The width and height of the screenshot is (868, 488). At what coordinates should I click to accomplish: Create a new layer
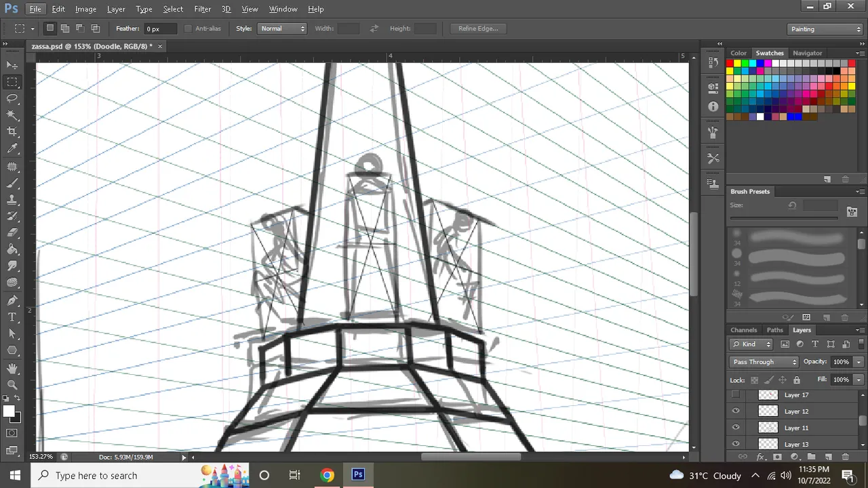click(828, 457)
